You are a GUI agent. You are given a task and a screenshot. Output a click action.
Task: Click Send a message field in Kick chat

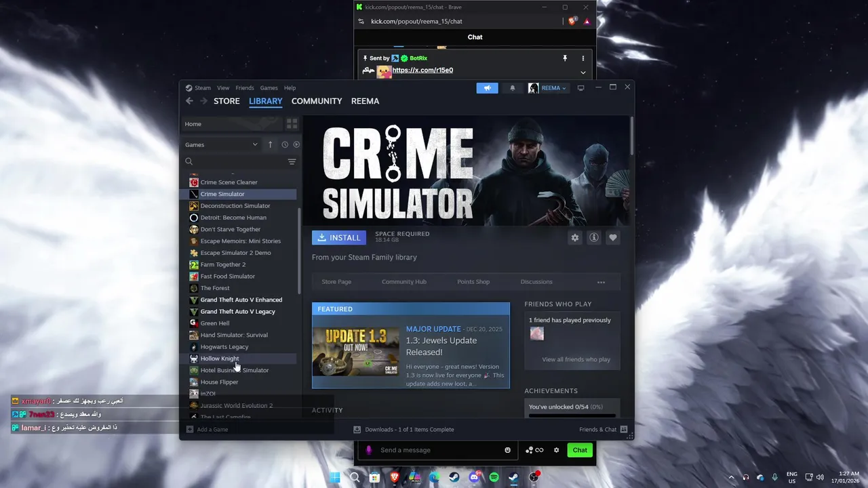(x=437, y=450)
